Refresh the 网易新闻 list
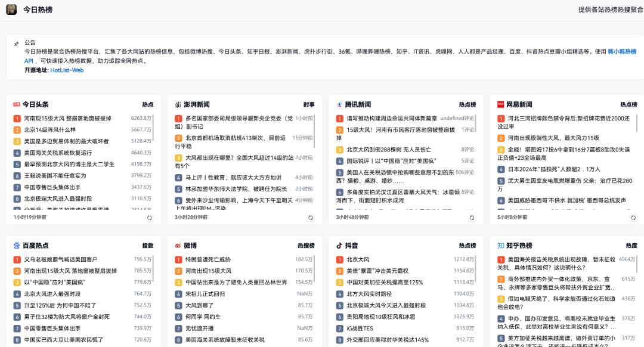This screenshot has height=347, width=644. click(x=632, y=218)
